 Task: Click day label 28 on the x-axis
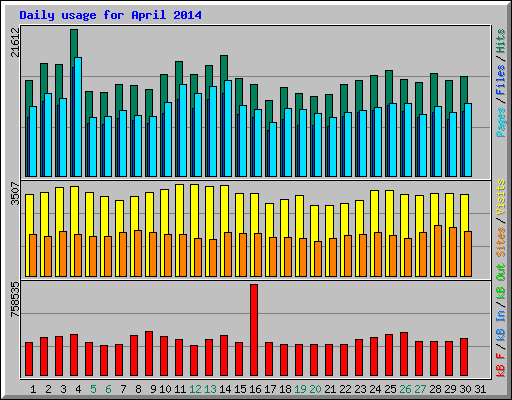(x=435, y=389)
